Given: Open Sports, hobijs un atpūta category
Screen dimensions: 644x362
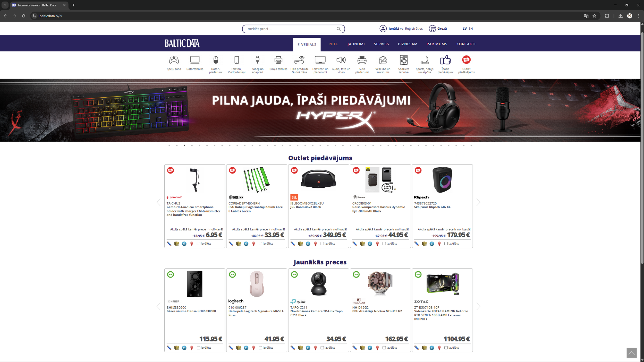Looking at the screenshot, I should click(x=424, y=64).
